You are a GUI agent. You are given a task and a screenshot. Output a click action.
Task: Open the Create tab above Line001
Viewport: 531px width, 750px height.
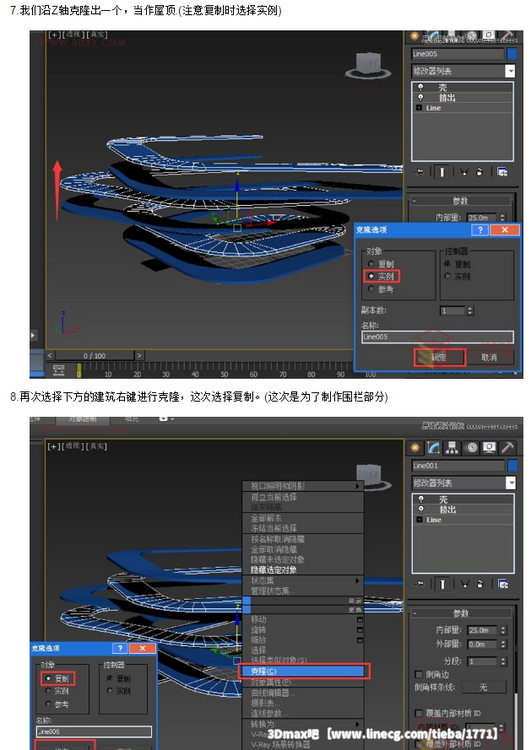point(415,447)
